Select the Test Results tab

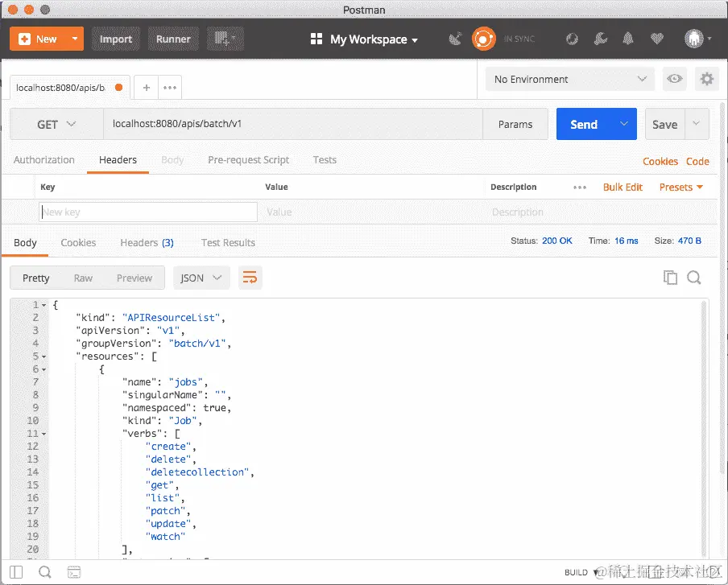[x=228, y=243]
